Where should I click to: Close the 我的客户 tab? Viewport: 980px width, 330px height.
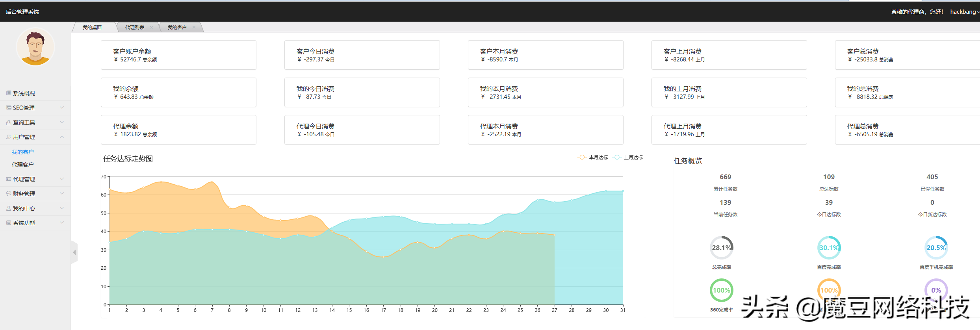(194, 28)
